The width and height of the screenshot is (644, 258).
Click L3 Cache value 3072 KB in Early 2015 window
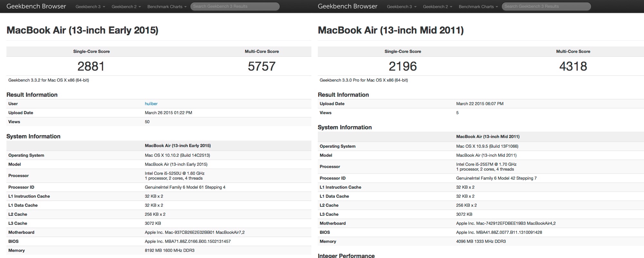(153, 223)
